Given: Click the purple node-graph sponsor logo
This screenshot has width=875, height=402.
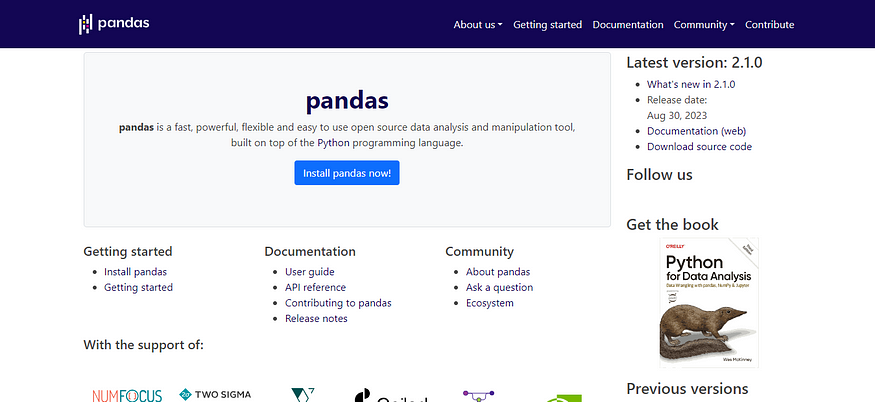Looking at the screenshot, I should [x=479, y=396].
